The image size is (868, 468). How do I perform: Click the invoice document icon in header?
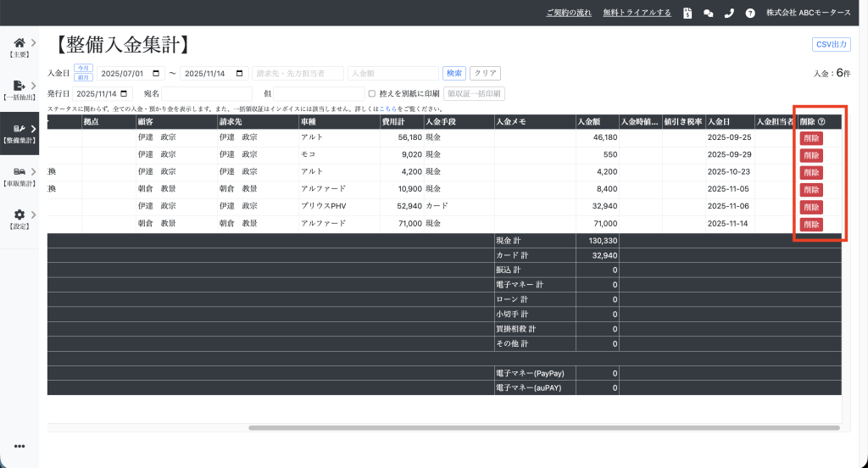(x=687, y=13)
